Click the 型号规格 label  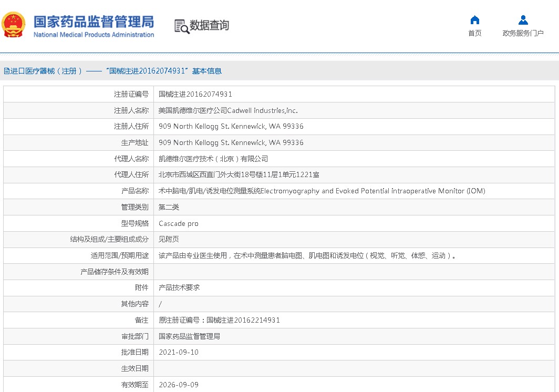pos(134,224)
